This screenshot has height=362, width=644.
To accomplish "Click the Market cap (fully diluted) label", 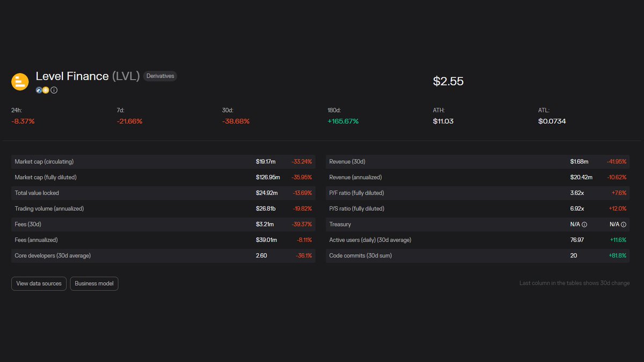I will (x=46, y=177).
